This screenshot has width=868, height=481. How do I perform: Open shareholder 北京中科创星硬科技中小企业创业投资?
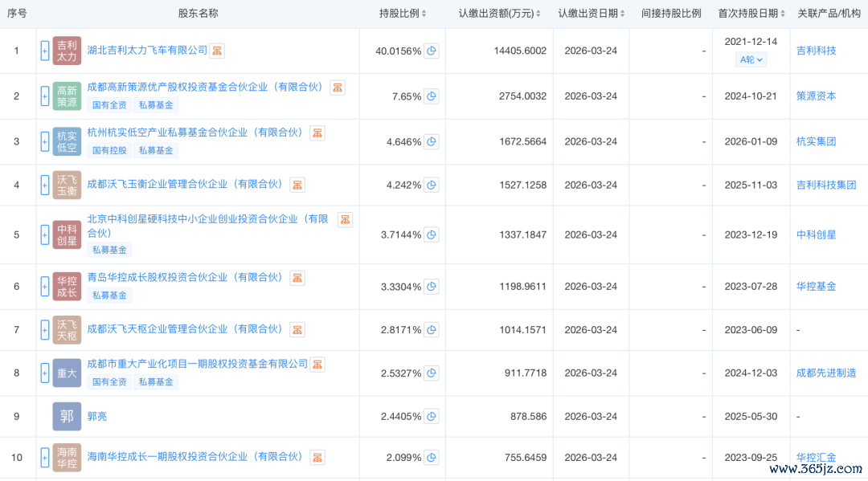pyautogui.click(x=207, y=226)
